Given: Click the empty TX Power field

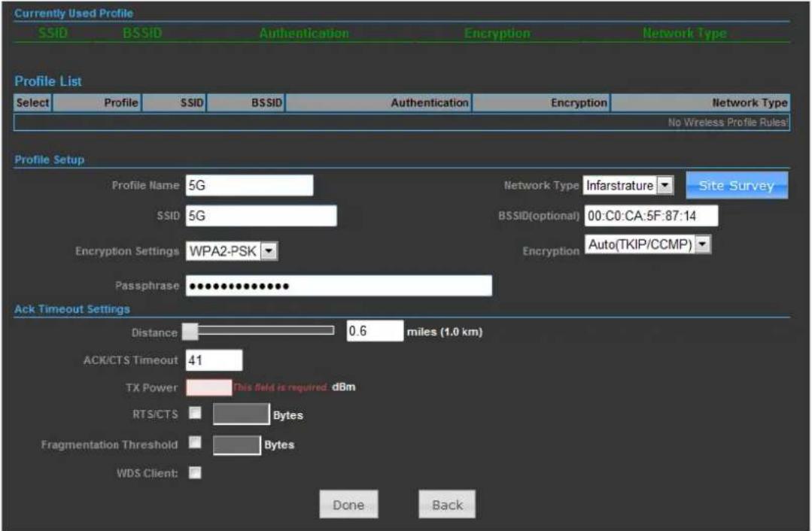Looking at the screenshot, I should click(209, 387).
